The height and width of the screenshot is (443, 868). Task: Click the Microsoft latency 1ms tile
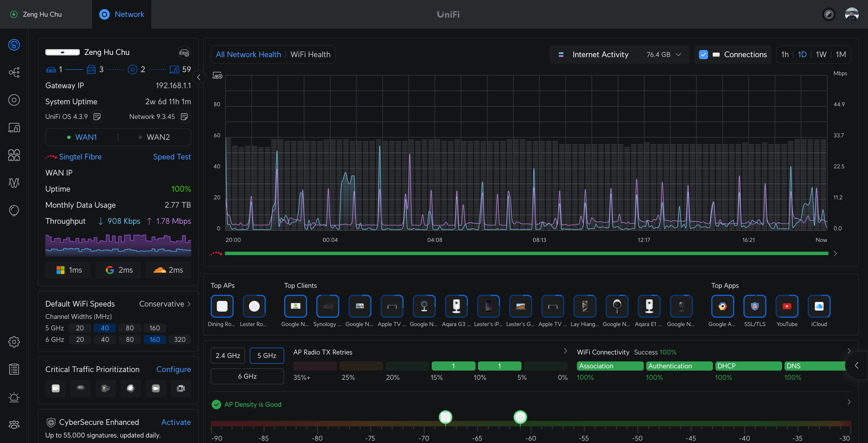(x=68, y=270)
